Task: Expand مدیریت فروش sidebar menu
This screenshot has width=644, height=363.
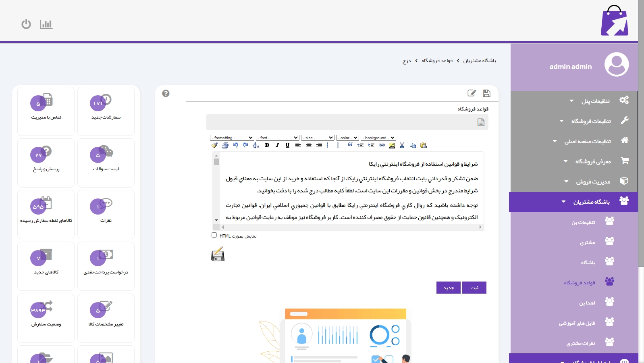Action: coord(574,181)
